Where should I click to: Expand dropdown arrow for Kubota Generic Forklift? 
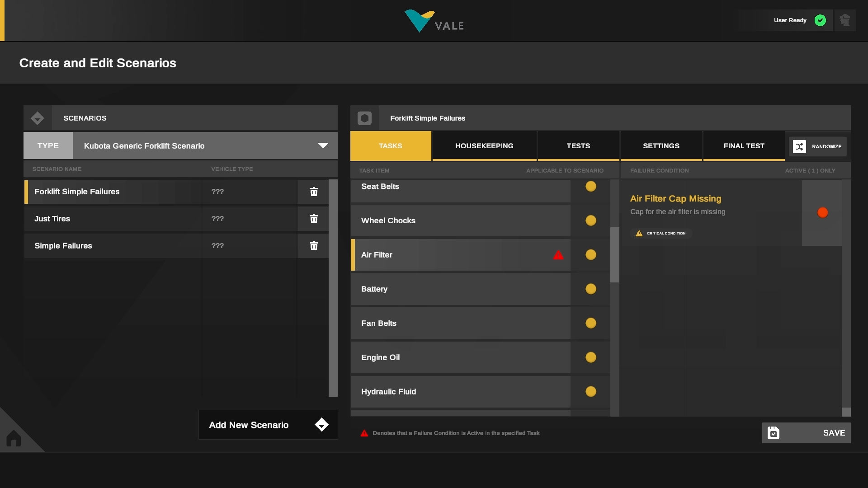(323, 145)
